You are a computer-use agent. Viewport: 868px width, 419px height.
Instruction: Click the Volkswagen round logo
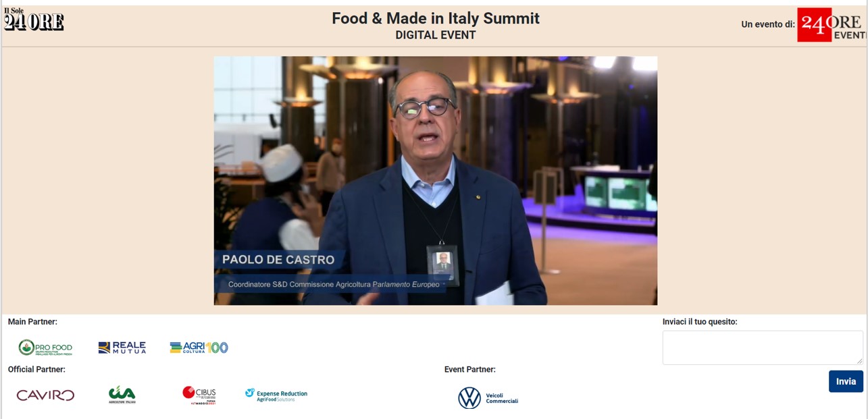pyautogui.click(x=469, y=398)
